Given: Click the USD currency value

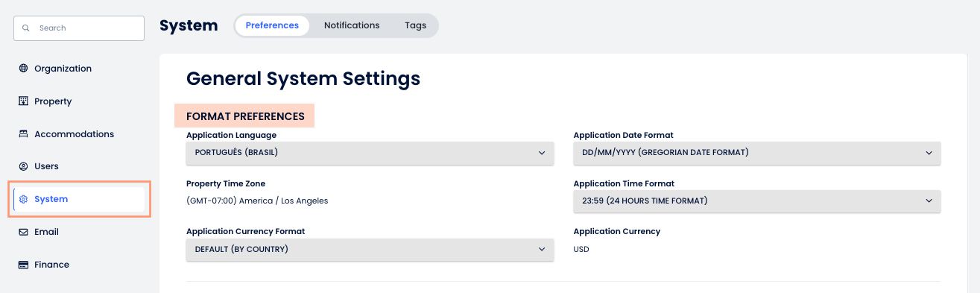Looking at the screenshot, I should pyautogui.click(x=581, y=249).
